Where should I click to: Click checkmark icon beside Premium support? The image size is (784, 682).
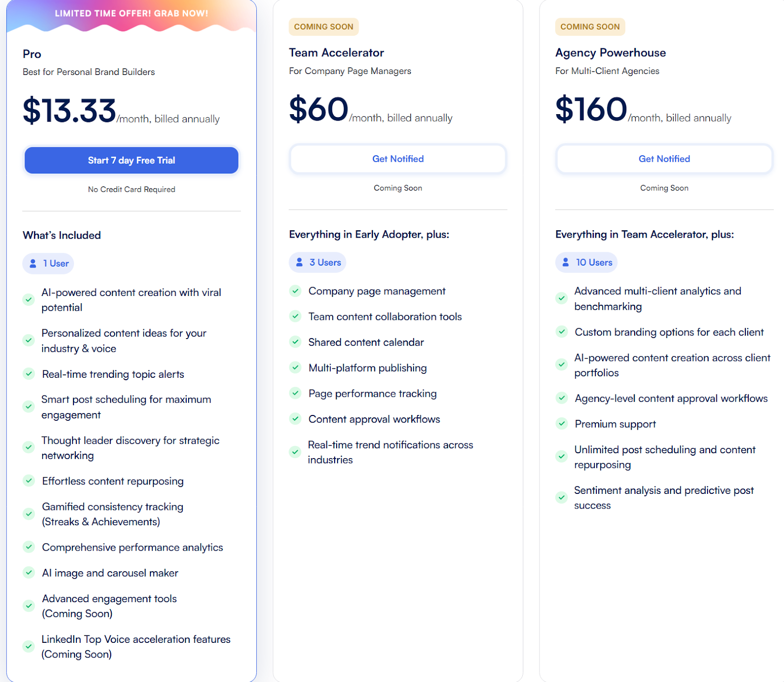[x=562, y=424]
